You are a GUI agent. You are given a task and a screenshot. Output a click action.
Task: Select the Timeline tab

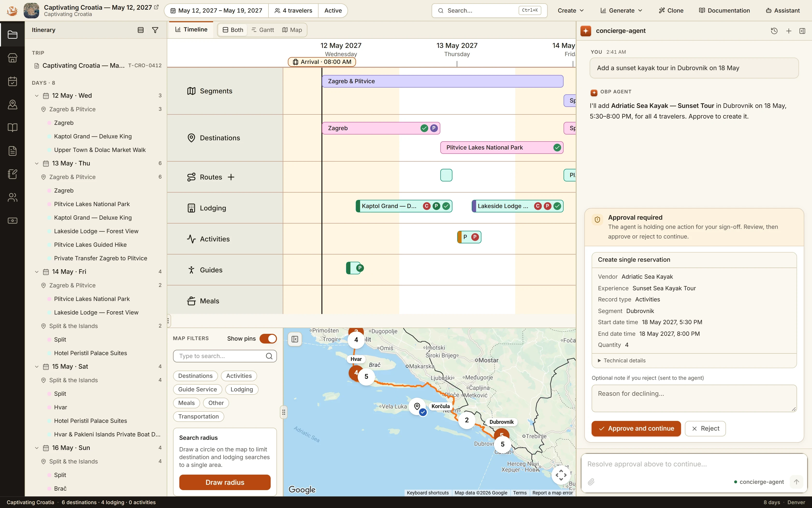[191, 30]
